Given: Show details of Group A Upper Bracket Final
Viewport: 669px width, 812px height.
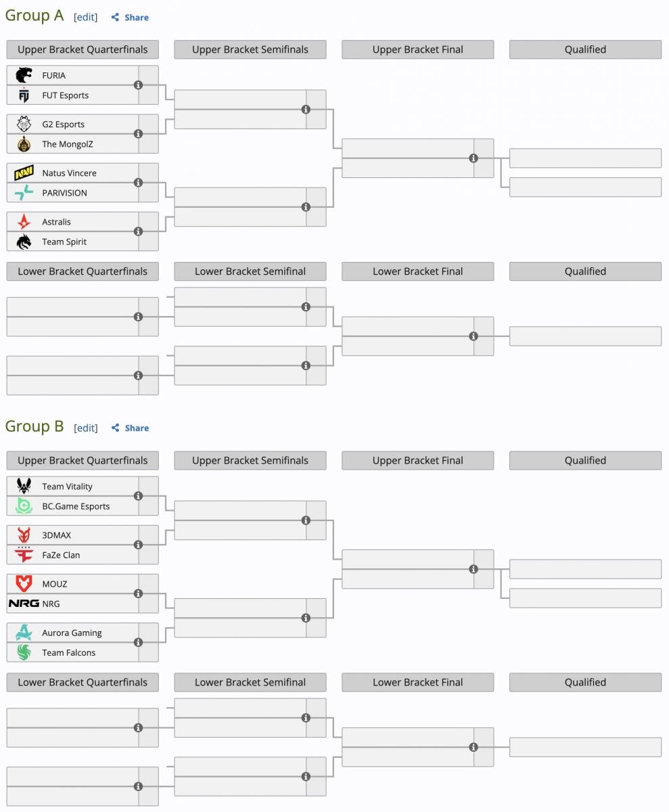Looking at the screenshot, I should tap(474, 158).
